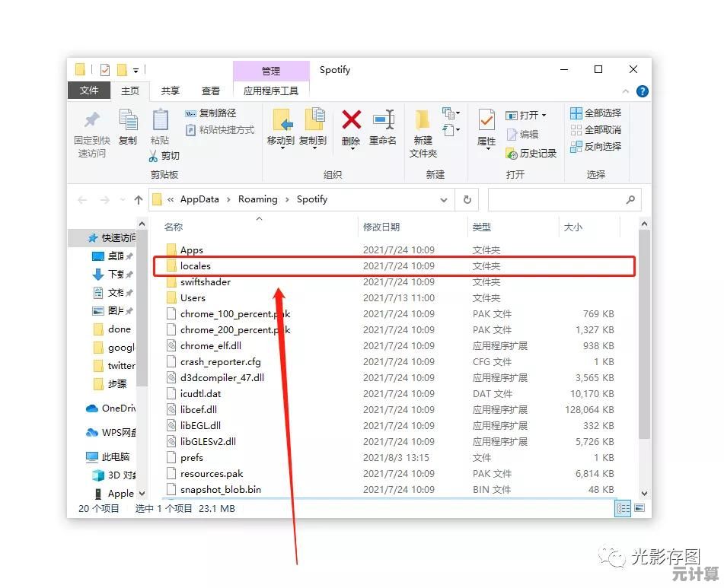Click Invert Selection (反向选择)
Viewport: 724px width, 588px height.
point(595,147)
